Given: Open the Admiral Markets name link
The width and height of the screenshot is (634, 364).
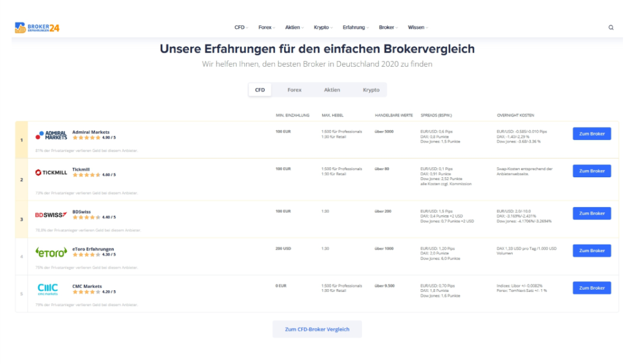Looking at the screenshot, I should [x=91, y=132].
